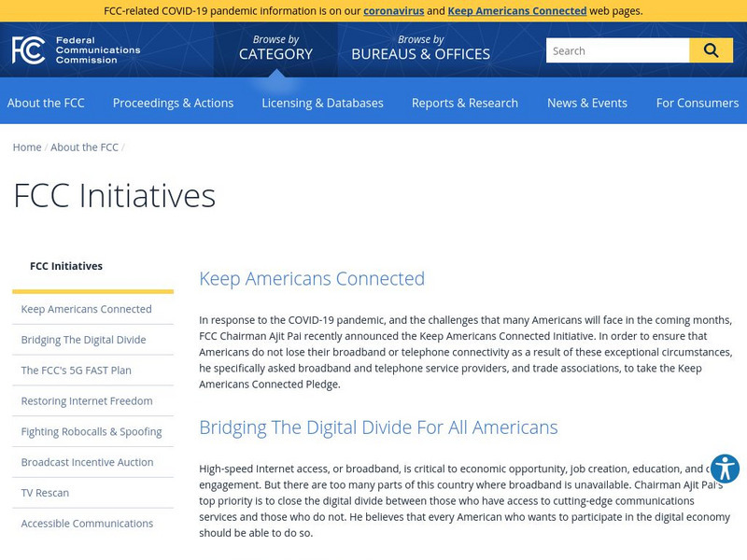The image size is (747, 560).
Task: Select Bridging The Digital Divide in sidebar
Action: (x=83, y=340)
